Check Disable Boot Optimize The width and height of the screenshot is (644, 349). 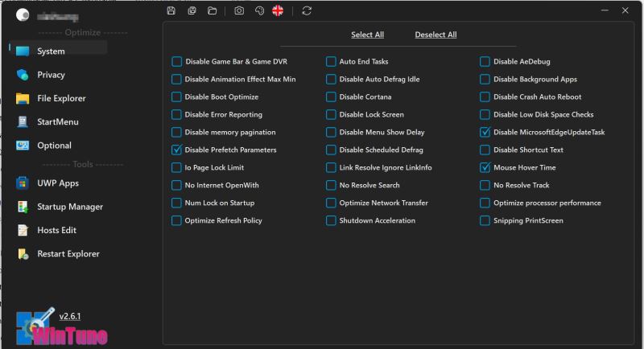point(176,96)
